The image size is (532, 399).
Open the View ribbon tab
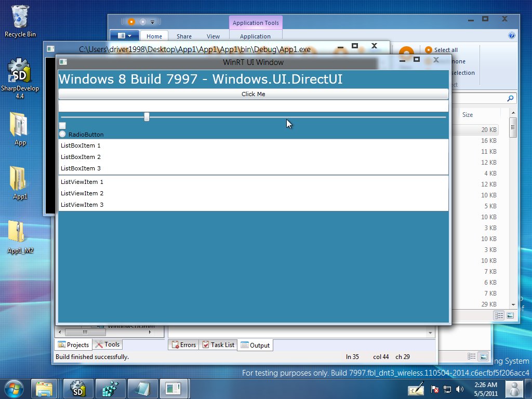pyautogui.click(x=213, y=36)
